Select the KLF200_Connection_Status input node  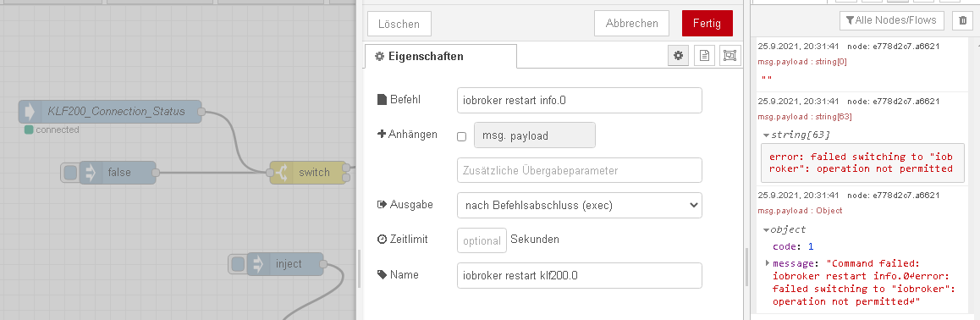click(x=110, y=111)
